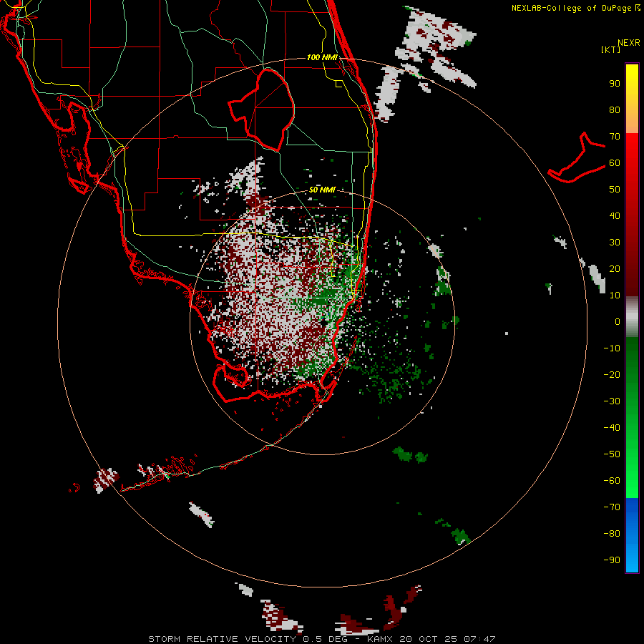
Task: Click the 'STORM RELATIVE VELOCITY 0.5 DEG' caption
Action: (248, 639)
